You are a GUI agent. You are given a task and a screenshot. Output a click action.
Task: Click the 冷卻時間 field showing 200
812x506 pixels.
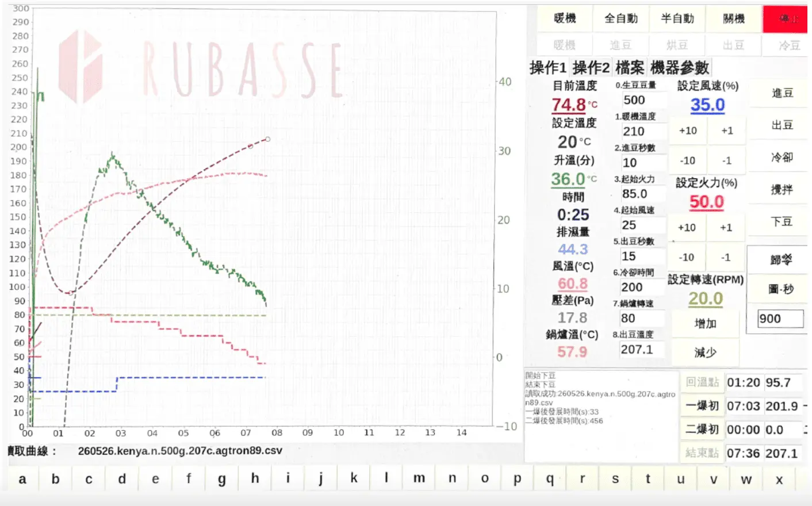click(642, 287)
